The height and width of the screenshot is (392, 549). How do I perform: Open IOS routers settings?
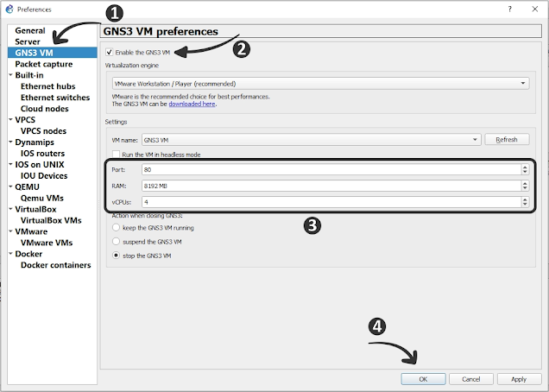[x=42, y=154]
